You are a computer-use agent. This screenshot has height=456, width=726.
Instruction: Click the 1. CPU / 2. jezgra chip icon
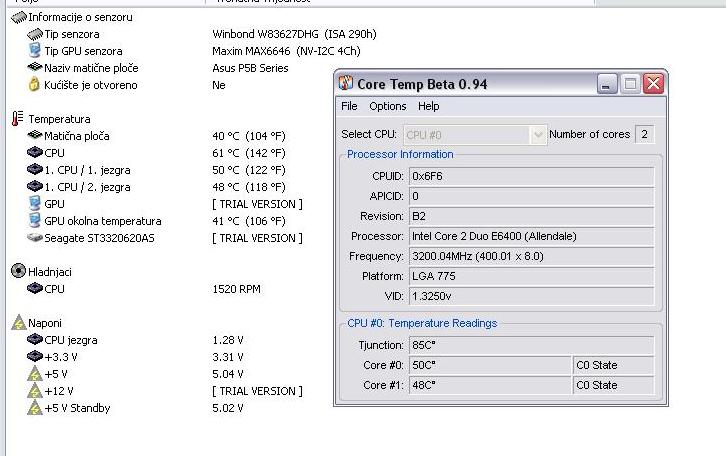(x=35, y=187)
